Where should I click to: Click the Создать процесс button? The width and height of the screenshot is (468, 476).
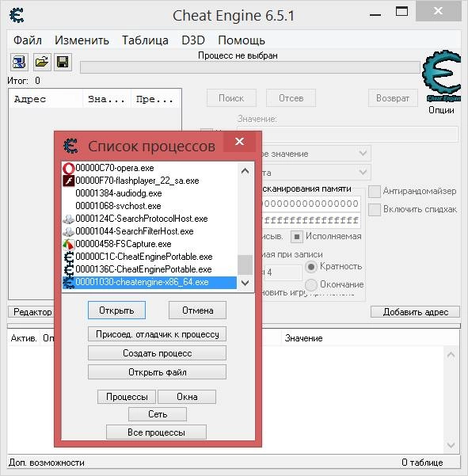(158, 353)
